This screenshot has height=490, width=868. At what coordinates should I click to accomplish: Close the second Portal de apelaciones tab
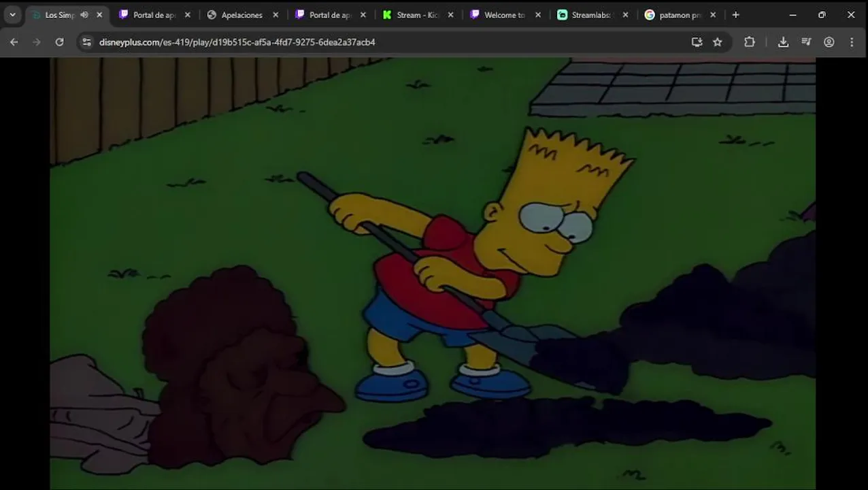(x=363, y=15)
